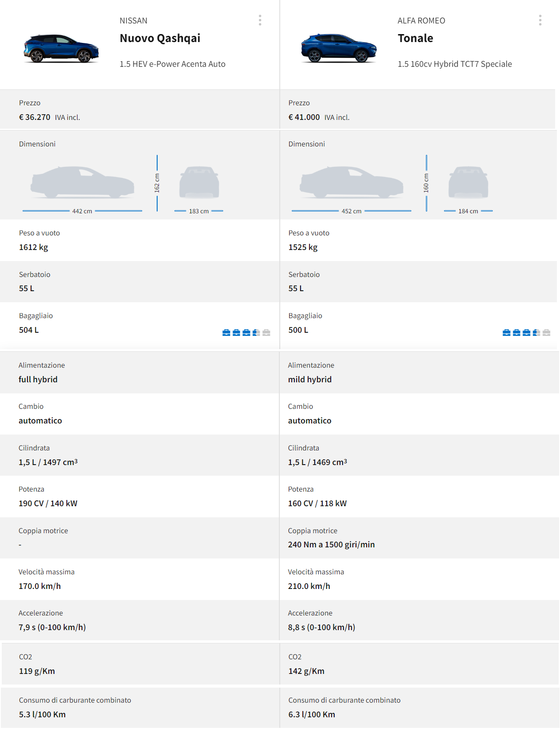Click the '1,5 L / 1497 cm3' displacement value
Viewport: 560px width, 731px height.
[48, 462]
